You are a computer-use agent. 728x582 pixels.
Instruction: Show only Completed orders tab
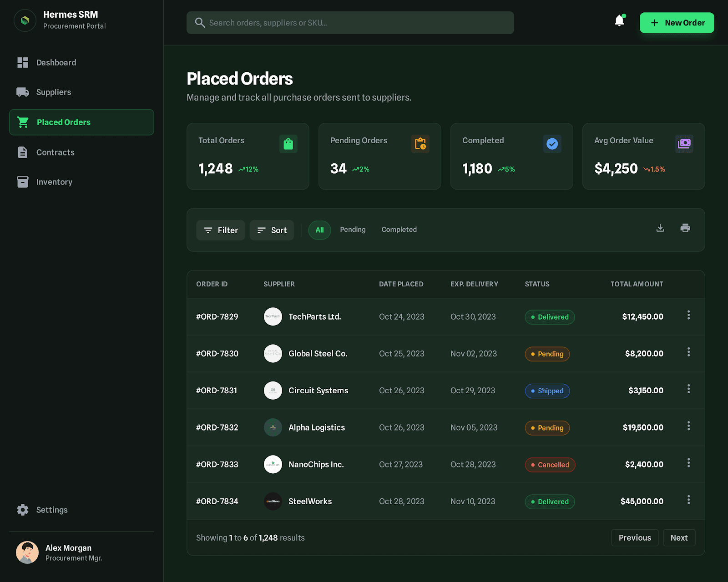(x=399, y=230)
